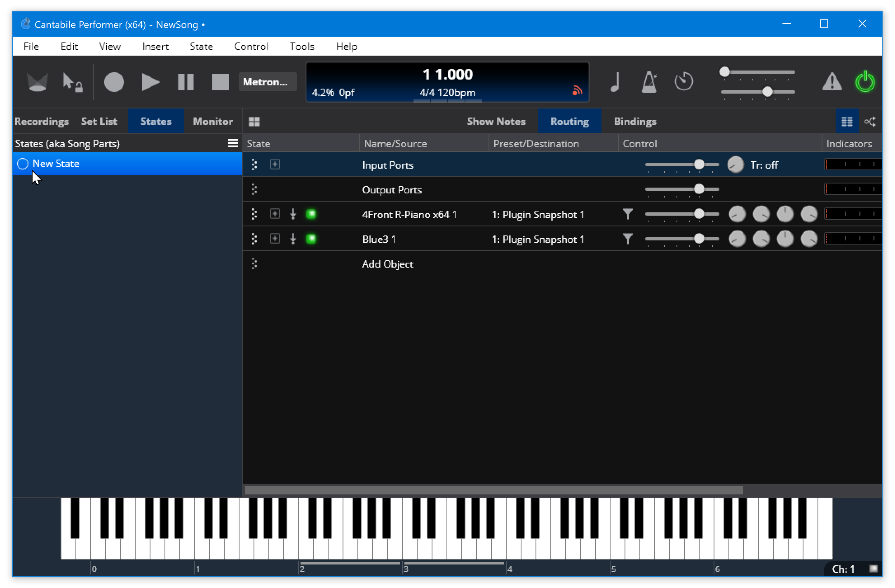The image size is (895, 588).
Task: Expand the Input Ports row
Action: point(275,165)
